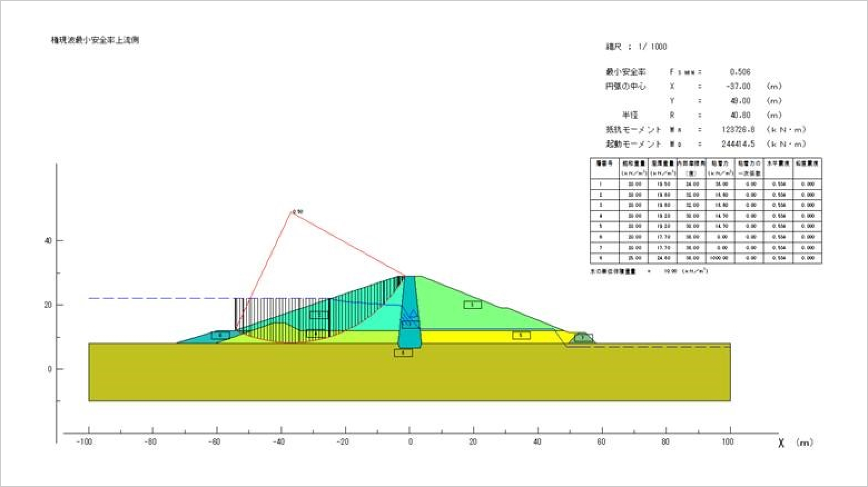Click x-axis tick label "100"

click(728, 442)
